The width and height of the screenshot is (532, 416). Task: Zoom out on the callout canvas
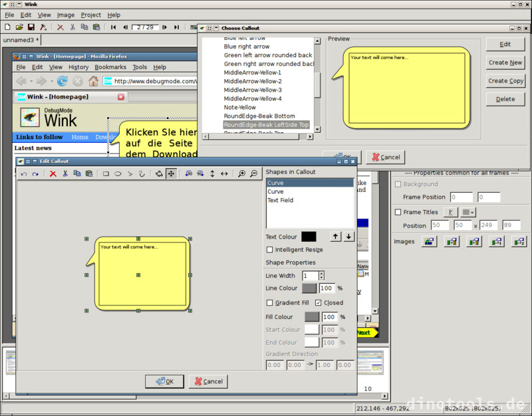(x=253, y=174)
